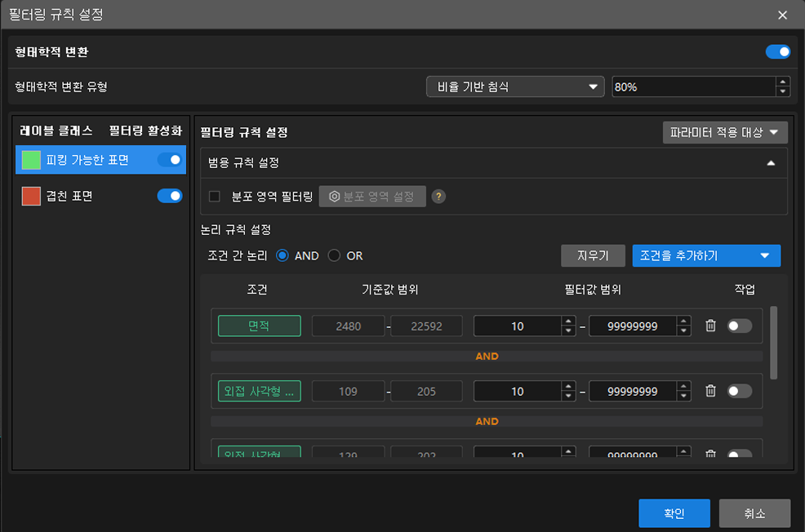Decrease the 면적 maximum filter value
This screenshot has height=532, width=805.
683,331
